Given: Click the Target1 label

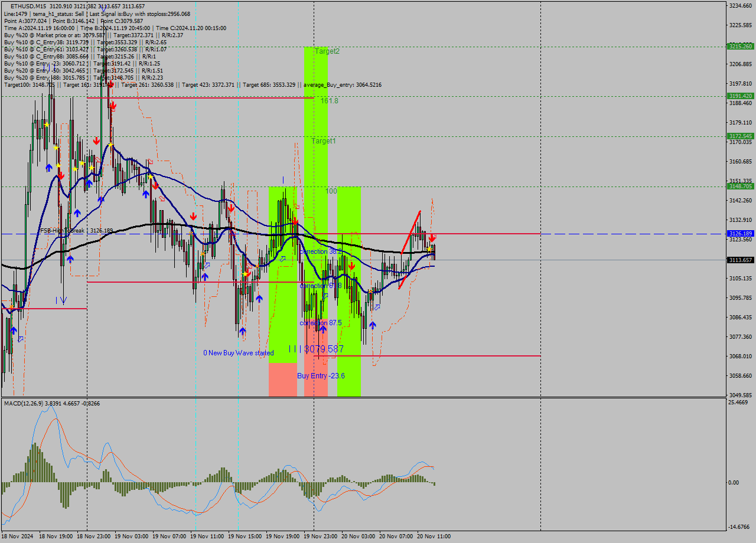Looking at the screenshot, I should (x=324, y=141).
